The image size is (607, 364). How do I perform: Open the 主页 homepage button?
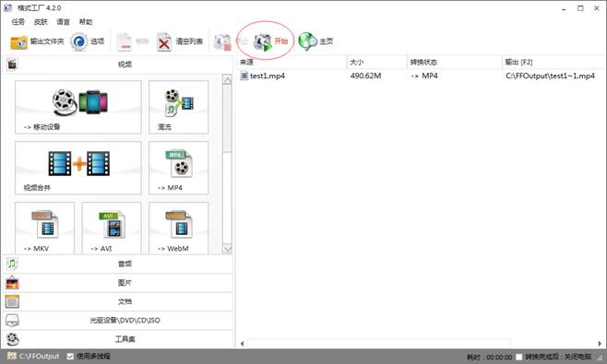315,41
